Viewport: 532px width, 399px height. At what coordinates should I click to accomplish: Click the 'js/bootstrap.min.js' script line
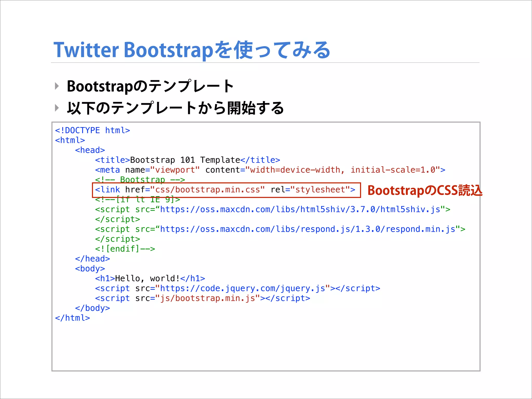203,298
